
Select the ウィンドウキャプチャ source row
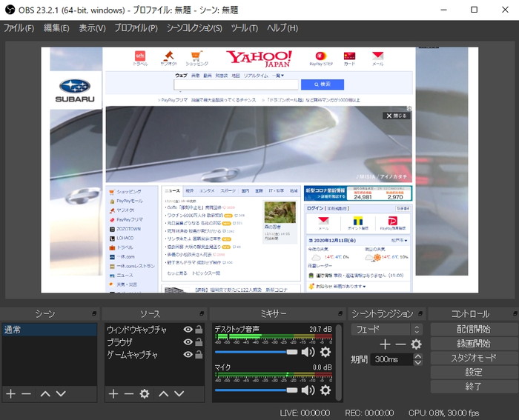[154, 330]
